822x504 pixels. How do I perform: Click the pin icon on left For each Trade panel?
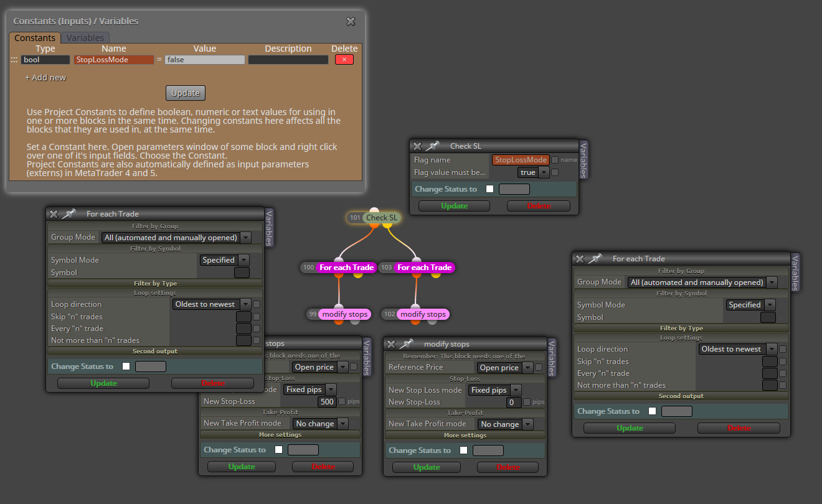click(x=68, y=213)
